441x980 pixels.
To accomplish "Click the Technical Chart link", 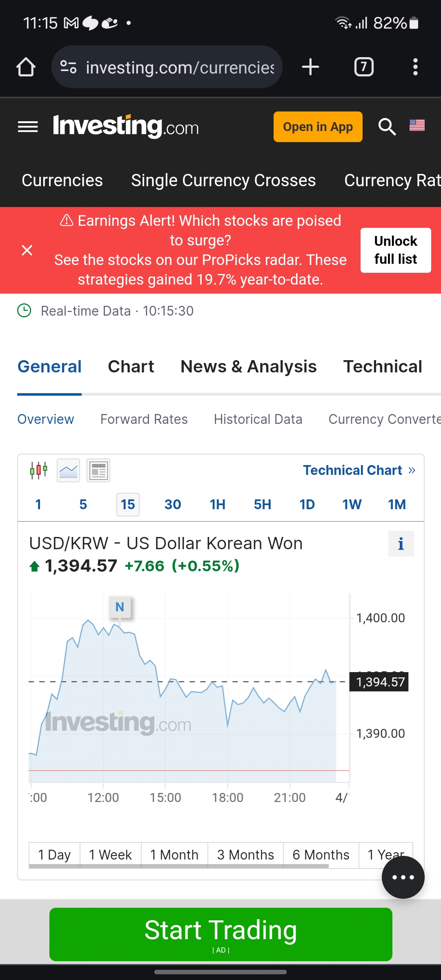I will (x=359, y=470).
